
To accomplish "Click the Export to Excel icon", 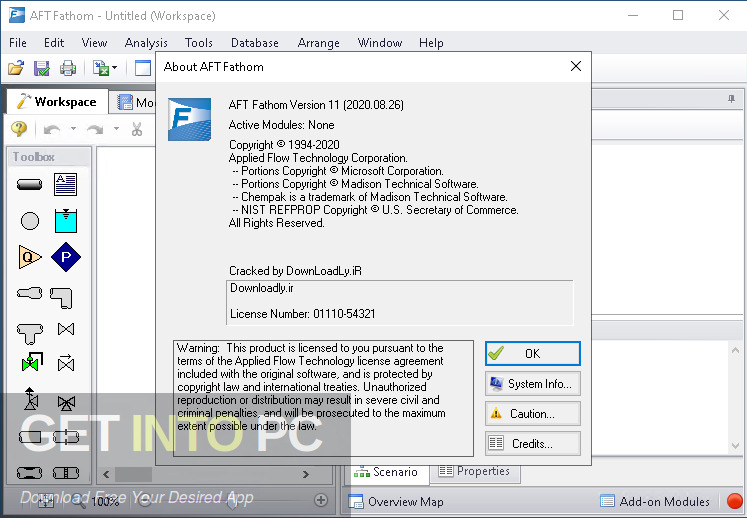I will (x=101, y=68).
